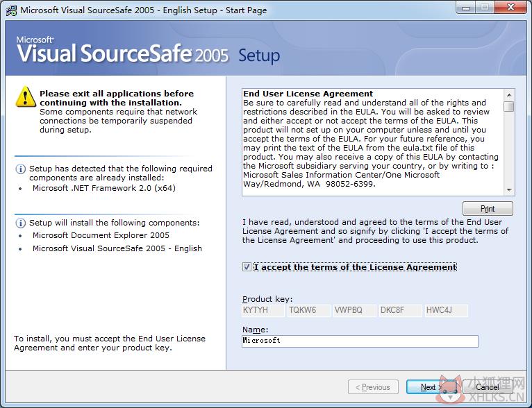Image resolution: width=532 pixels, height=408 pixels.
Task: Click 'I accept the terms of the License Agreement' label
Action: (x=355, y=267)
